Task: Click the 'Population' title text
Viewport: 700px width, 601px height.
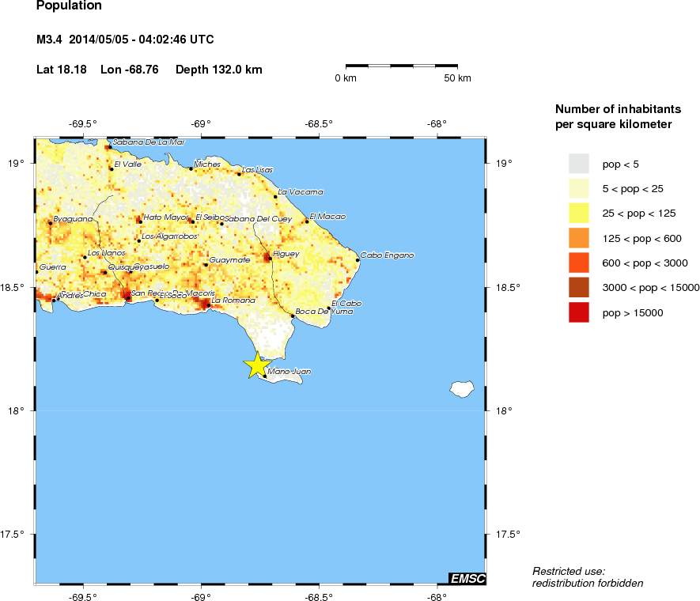Action: pos(69,6)
